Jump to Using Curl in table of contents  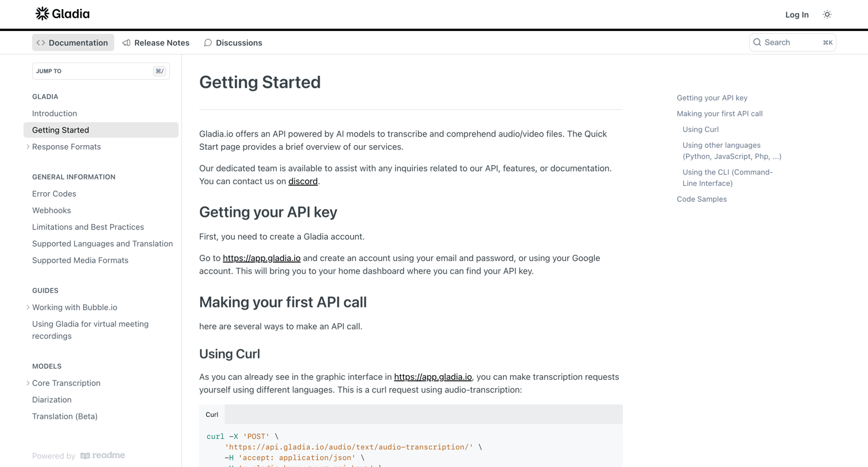(x=700, y=130)
